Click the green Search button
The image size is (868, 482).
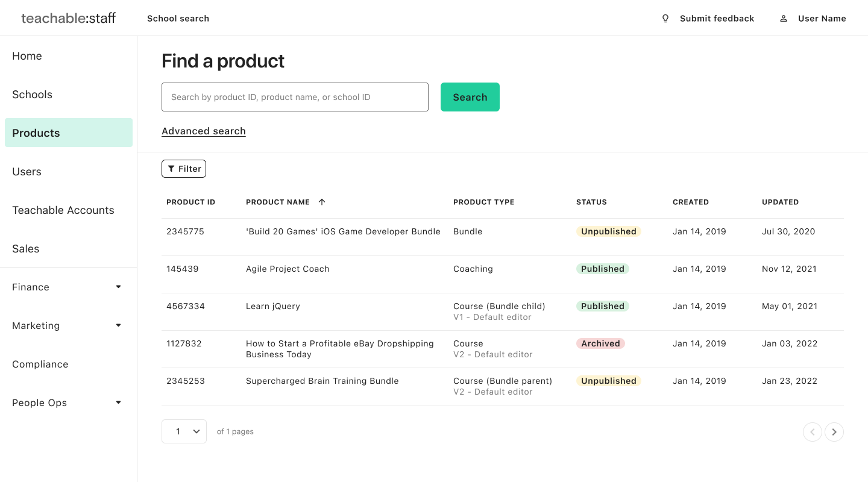(x=470, y=97)
